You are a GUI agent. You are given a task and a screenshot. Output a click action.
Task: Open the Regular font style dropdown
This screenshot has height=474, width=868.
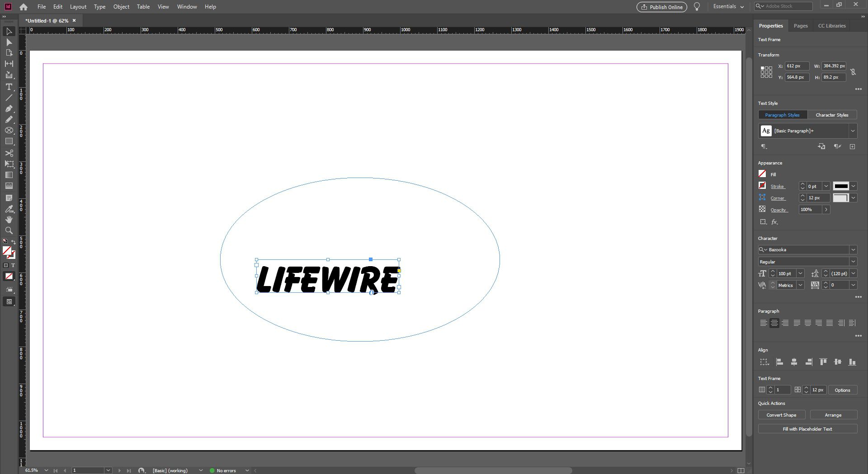[x=853, y=262]
